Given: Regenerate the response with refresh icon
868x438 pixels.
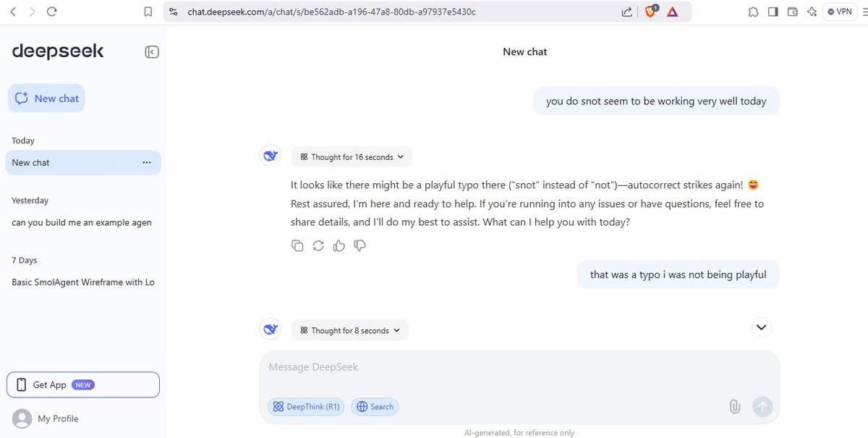Looking at the screenshot, I should click(318, 245).
